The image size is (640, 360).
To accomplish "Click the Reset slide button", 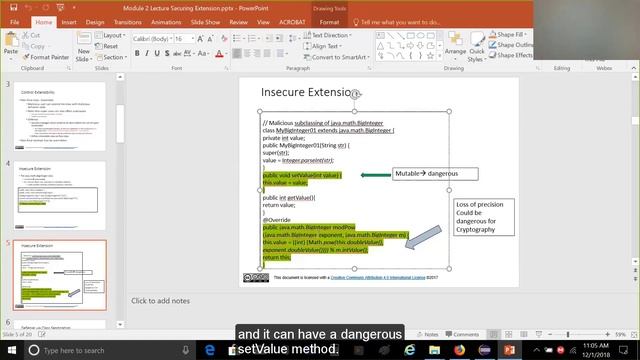I will (107, 46).
